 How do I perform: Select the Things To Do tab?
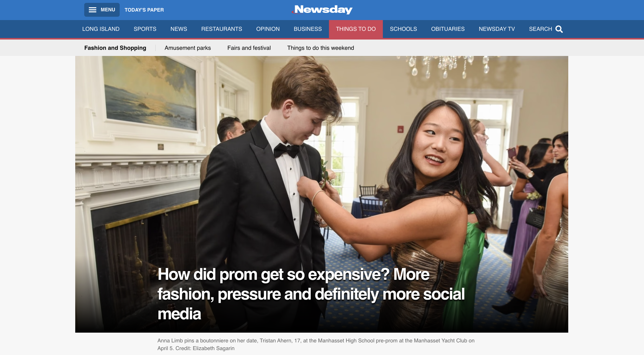tap(356, 29)
